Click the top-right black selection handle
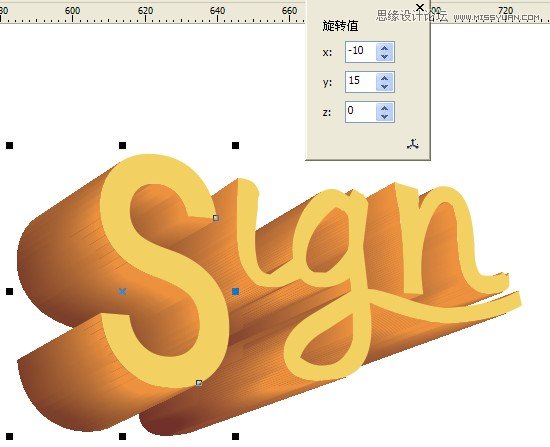This screenshot has height=447, width=550. 236,145
